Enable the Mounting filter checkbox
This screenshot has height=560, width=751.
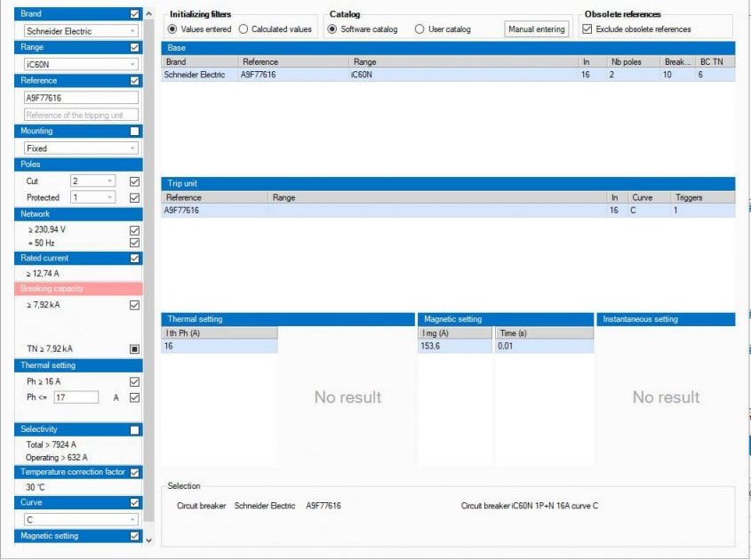(134, 132)
